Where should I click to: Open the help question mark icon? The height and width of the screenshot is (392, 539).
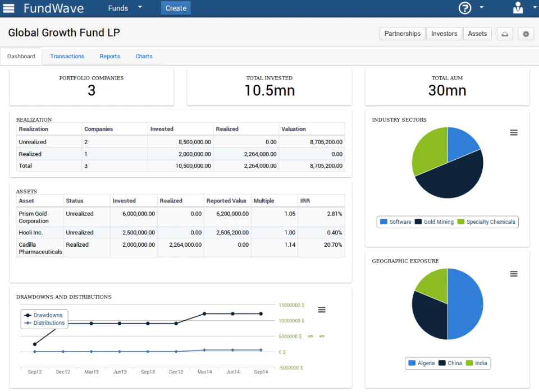(464, 8)
